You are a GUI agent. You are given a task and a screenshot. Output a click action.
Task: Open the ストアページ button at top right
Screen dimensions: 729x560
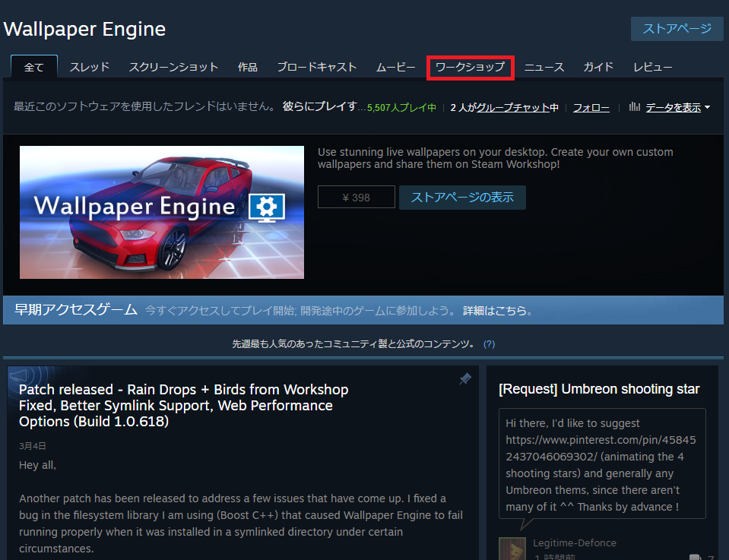(677, 29)
